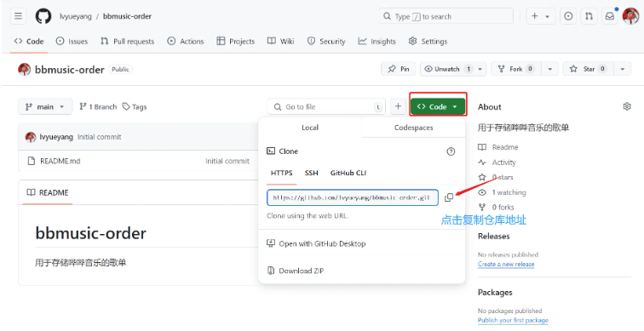This screenshot has height=331, width=644.
Task: Switch to the Codespaces tab
Action: click(x=413, y=128)
